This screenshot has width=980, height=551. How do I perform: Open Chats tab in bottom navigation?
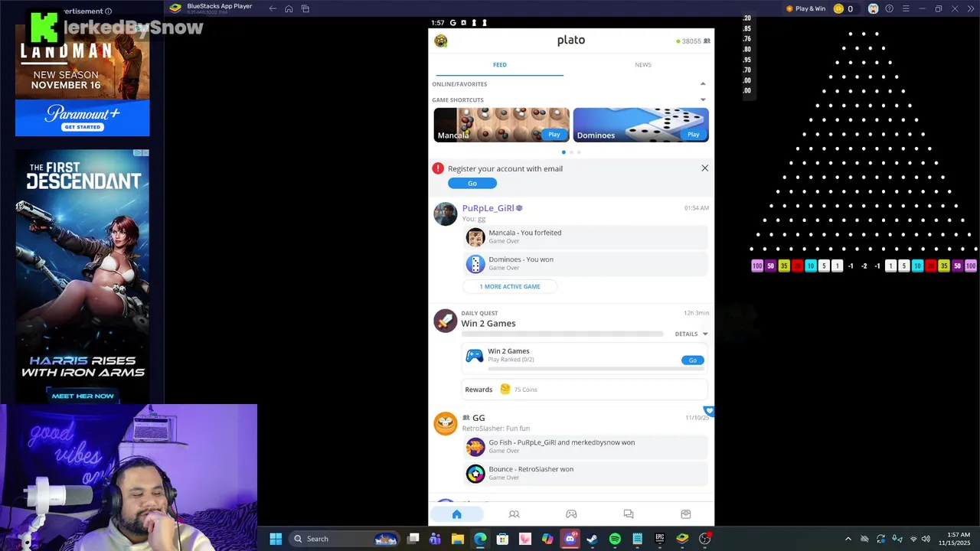[629, 514]
